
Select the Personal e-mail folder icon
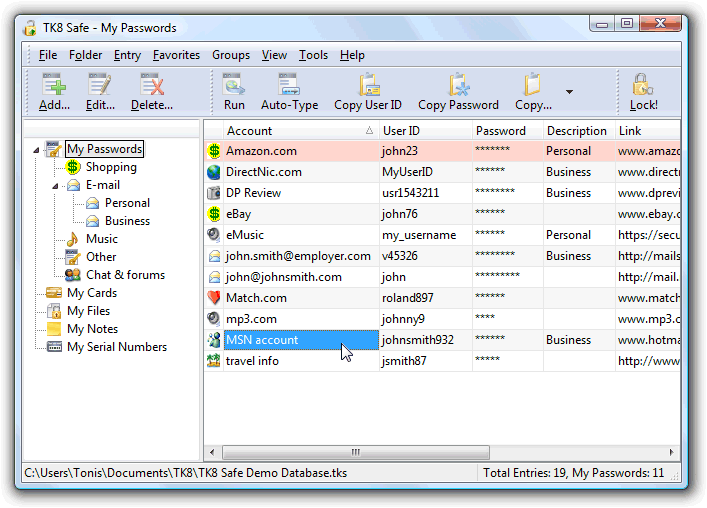92,203
